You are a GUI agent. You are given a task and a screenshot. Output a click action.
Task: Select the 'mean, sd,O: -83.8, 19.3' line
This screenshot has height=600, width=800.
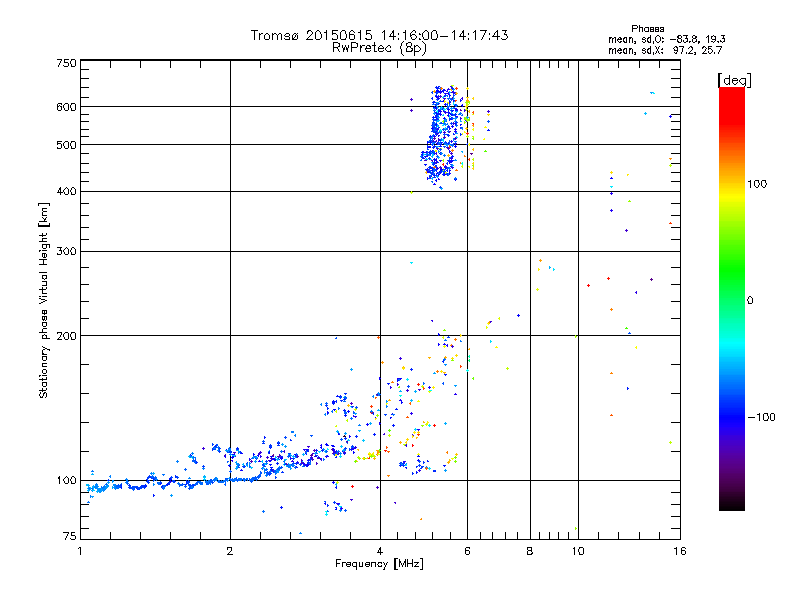[x=667, y=39]
